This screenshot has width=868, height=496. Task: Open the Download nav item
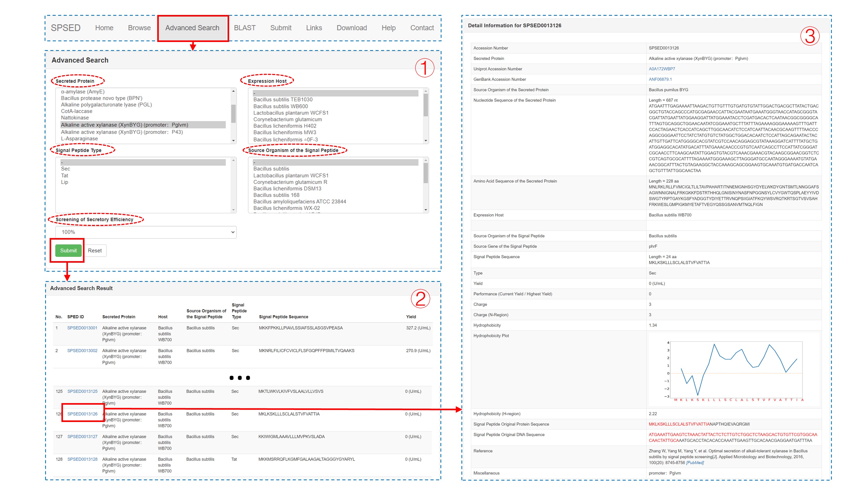click(x=351, y=28)
